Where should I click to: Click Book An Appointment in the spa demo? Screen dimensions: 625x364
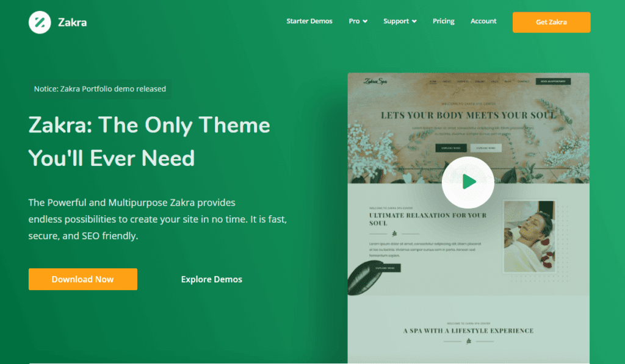click(552, 80)
